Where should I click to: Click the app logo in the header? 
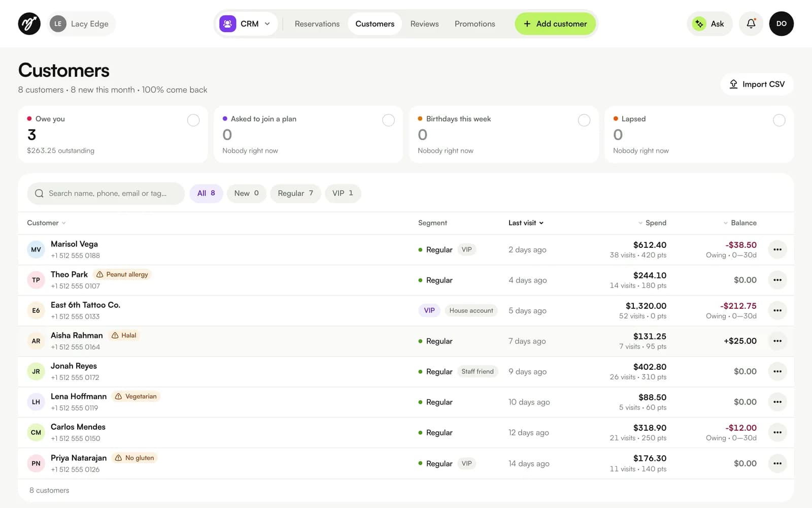29,24
